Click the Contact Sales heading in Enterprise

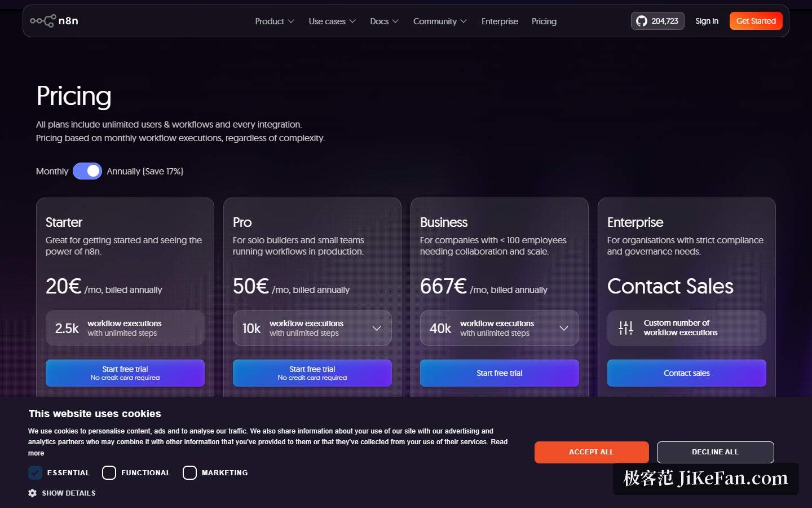[670, 286]
